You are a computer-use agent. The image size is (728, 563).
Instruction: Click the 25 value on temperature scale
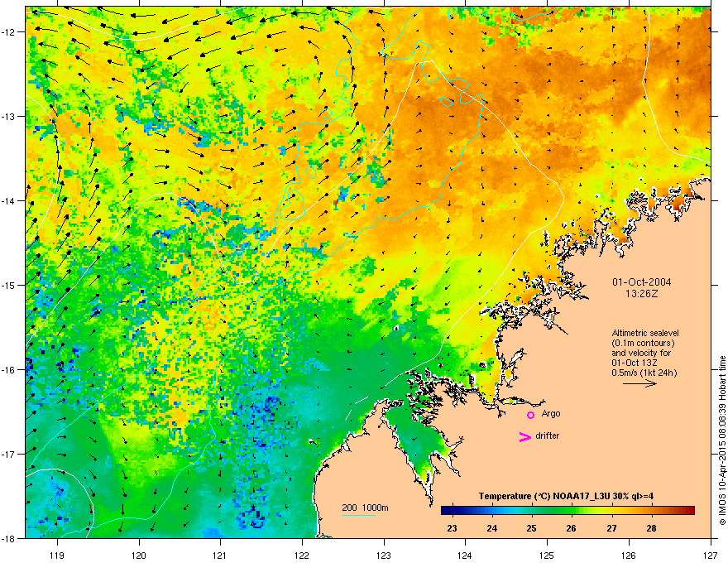(x=532, y=528)
